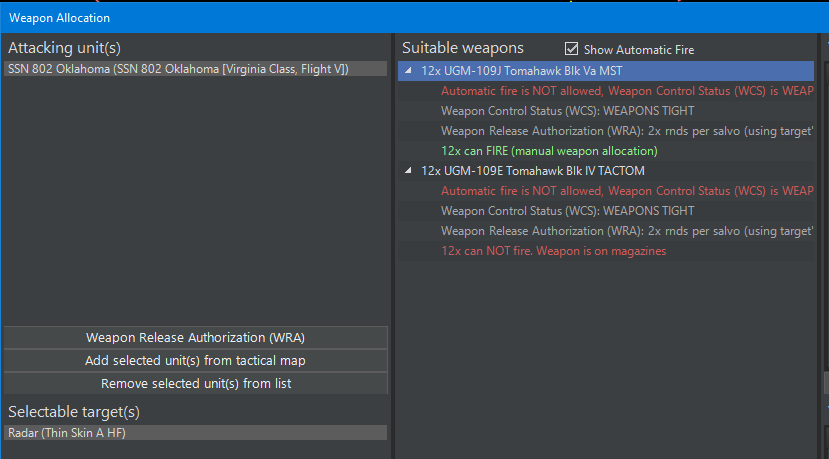Select the 12x UGM-109J Tomahawk Blk Va MST weapon
This screenshot has width=829, height=459.
[535, 71]
